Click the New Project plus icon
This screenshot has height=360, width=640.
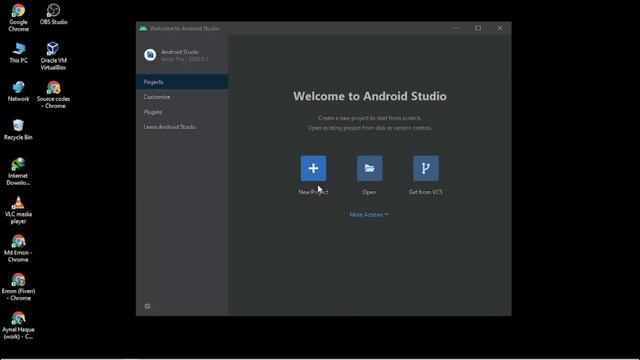click(313, 168)
